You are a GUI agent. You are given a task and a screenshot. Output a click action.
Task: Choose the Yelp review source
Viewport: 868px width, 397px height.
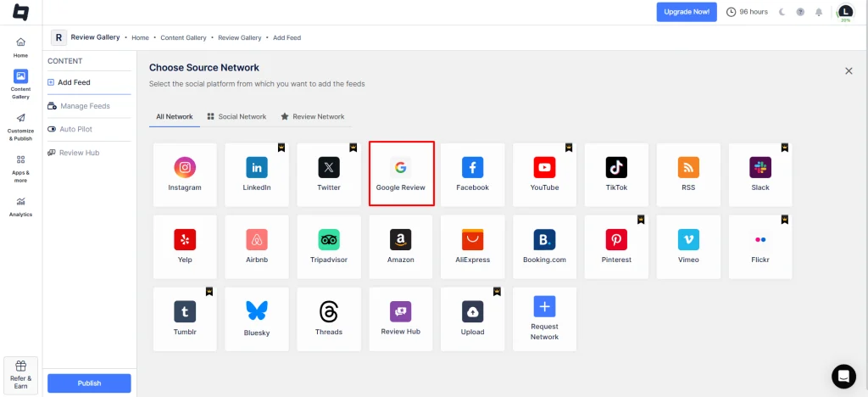click(185, 246)
